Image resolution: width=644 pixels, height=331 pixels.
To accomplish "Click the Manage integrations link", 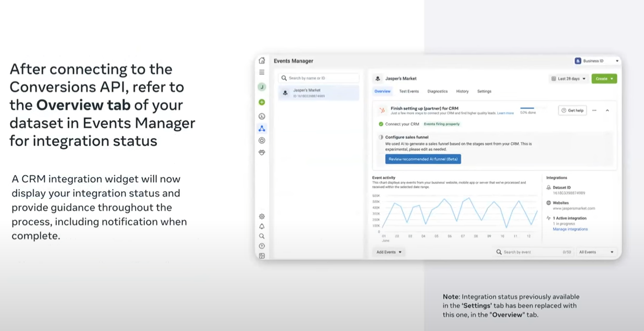I will [x=570, y=229].
